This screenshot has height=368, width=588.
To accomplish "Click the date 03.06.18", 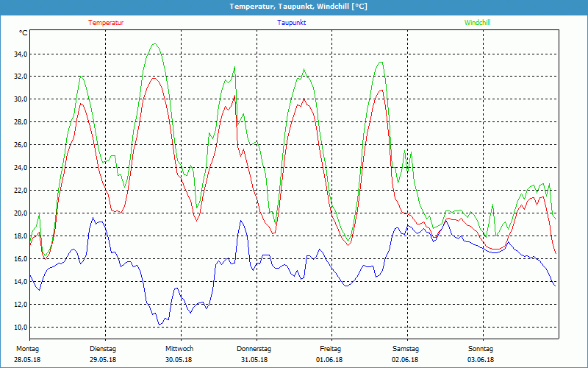I will (x=481, y=360).
